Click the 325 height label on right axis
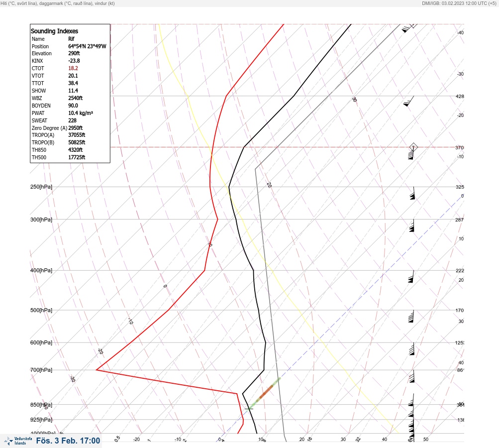This screenshot has height=448, width=499. (460, 187)
